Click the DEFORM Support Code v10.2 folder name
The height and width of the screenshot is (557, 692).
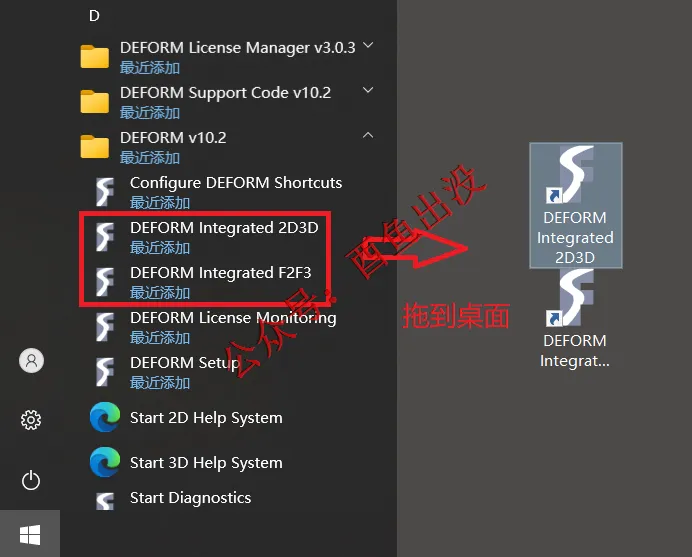coord(225,93)
